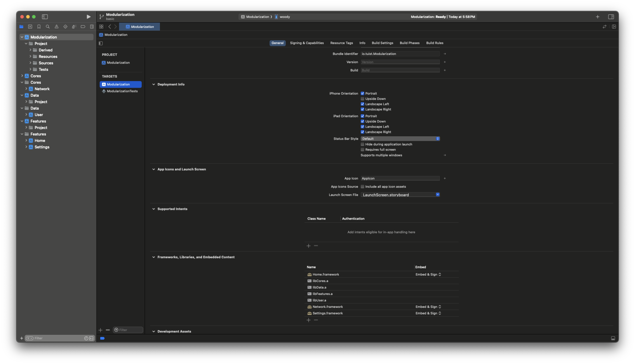Collapse App Icons and Launch Screen section
Image resolution: width=635 pixels, height=364 pixels.
(154, 169)
